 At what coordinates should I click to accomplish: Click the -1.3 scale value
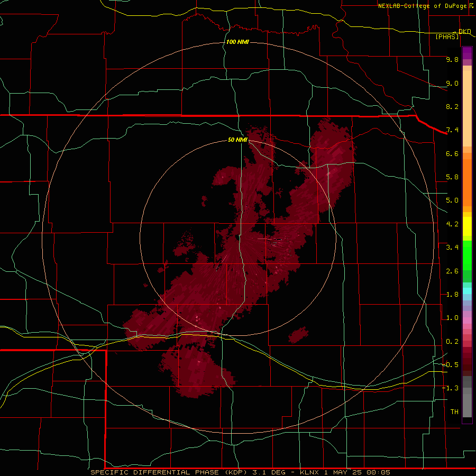tap(451, 388)
